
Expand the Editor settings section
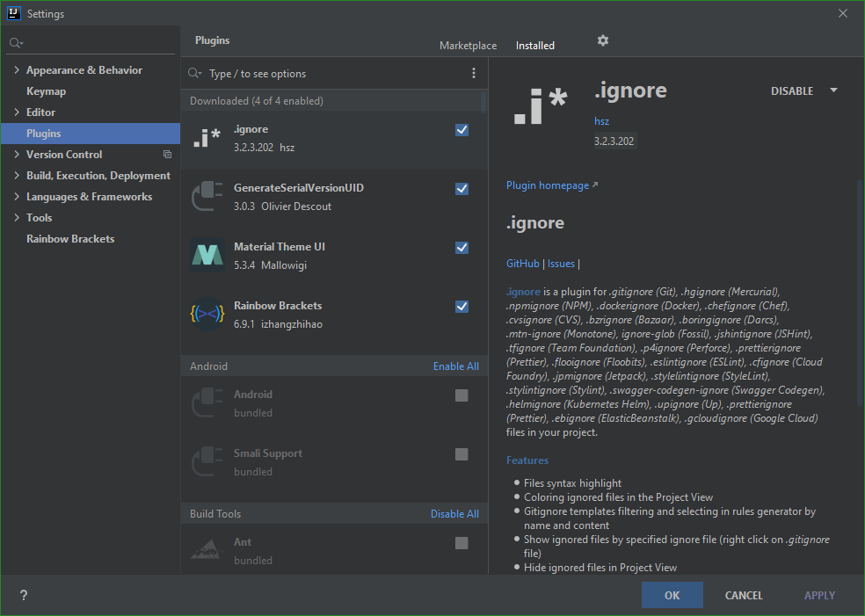click(x=16, y=112)
